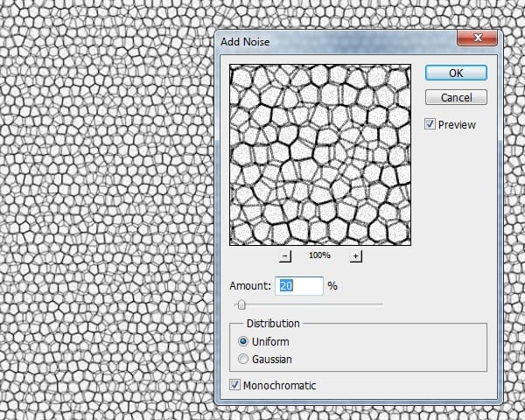This screenshot has height=420, width=525.
Task: Disable the Monochromatic checkbox
Action: [x=234, y=385]
